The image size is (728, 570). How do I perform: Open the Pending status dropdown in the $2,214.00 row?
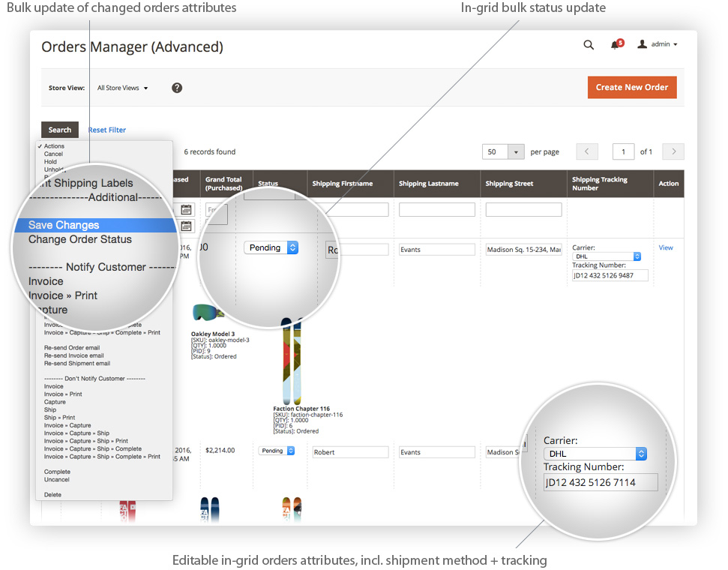point(276,451)
